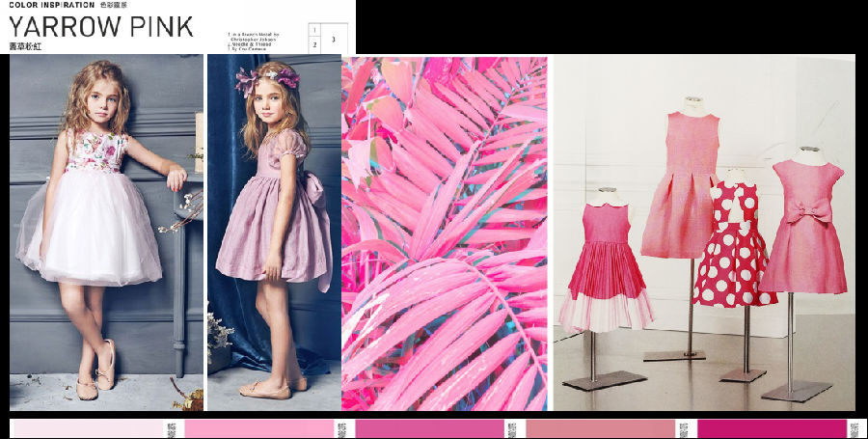This screenshot has height=439, width=868.
Task: Click the YARROW PINK title
Action: 101,26
